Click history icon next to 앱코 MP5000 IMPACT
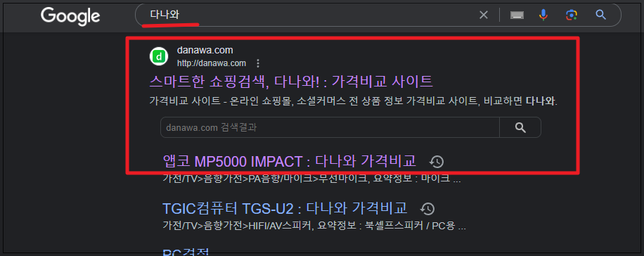Viewport: 644px width, 256px height. tap(437, 162)
